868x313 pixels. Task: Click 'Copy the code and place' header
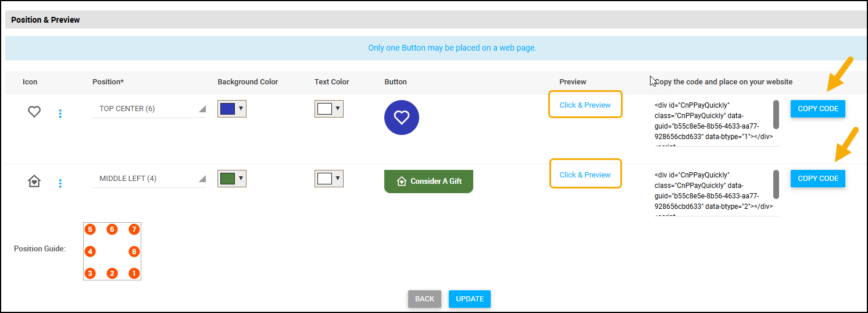click(x=723, y=82)
